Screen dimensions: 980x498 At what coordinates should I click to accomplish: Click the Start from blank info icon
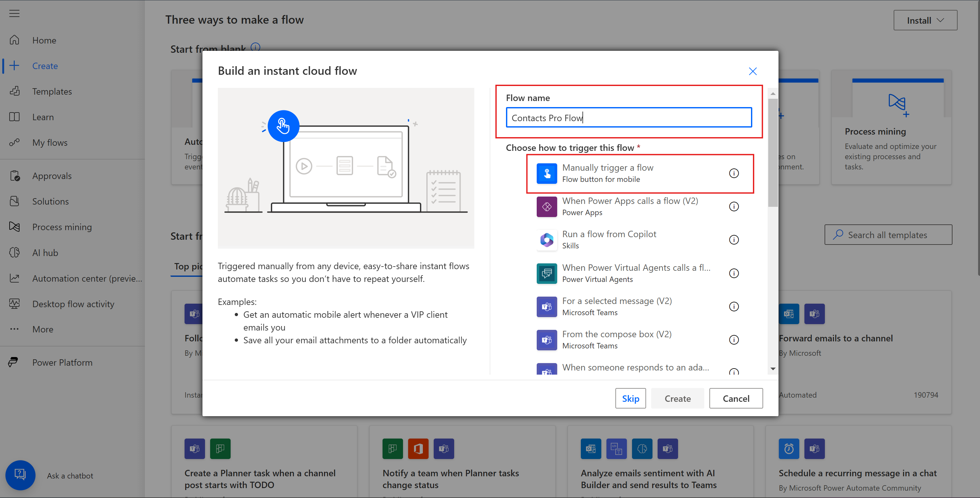[x=255, y=47]
